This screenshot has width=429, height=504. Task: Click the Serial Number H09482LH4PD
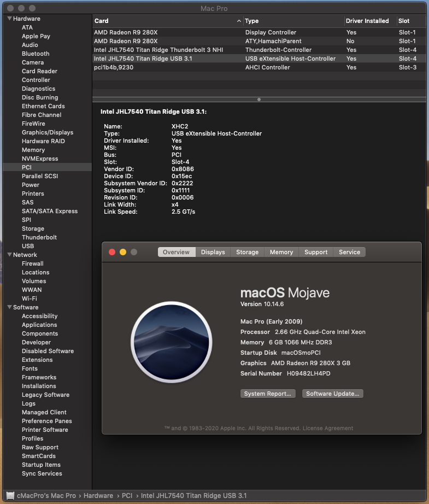[308, 373]
